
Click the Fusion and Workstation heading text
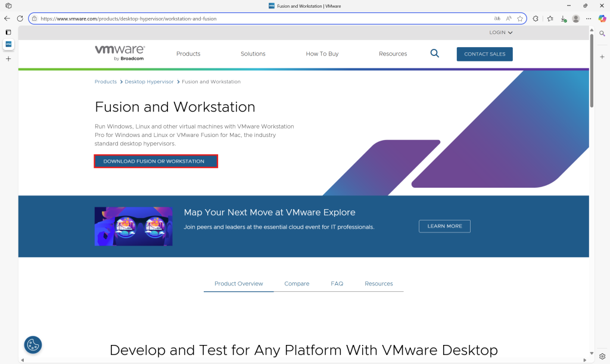(175, 107)
